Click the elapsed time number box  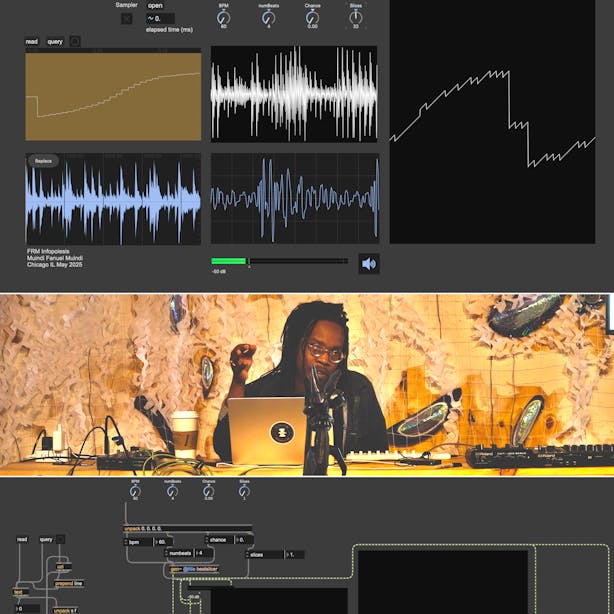160,18
